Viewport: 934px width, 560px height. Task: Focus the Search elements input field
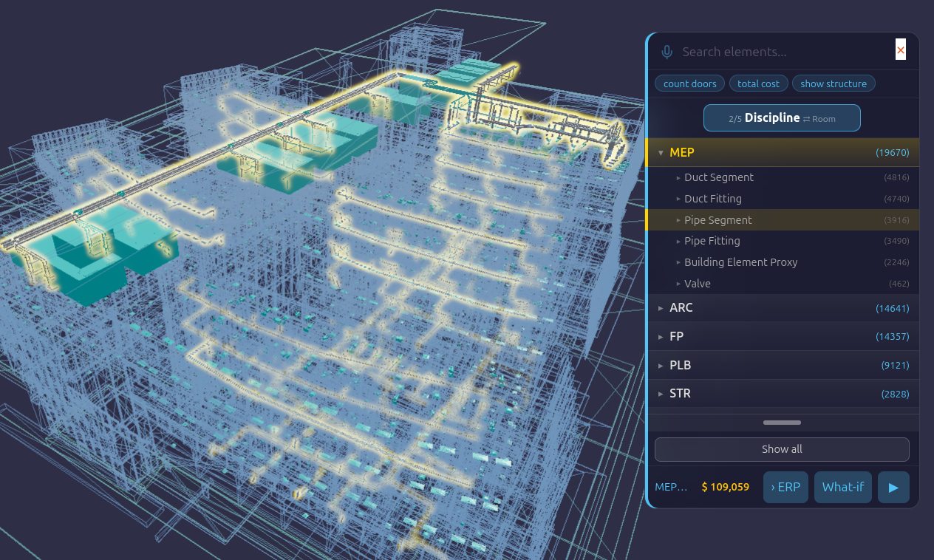pyautogui.click(x=783, y=52)
